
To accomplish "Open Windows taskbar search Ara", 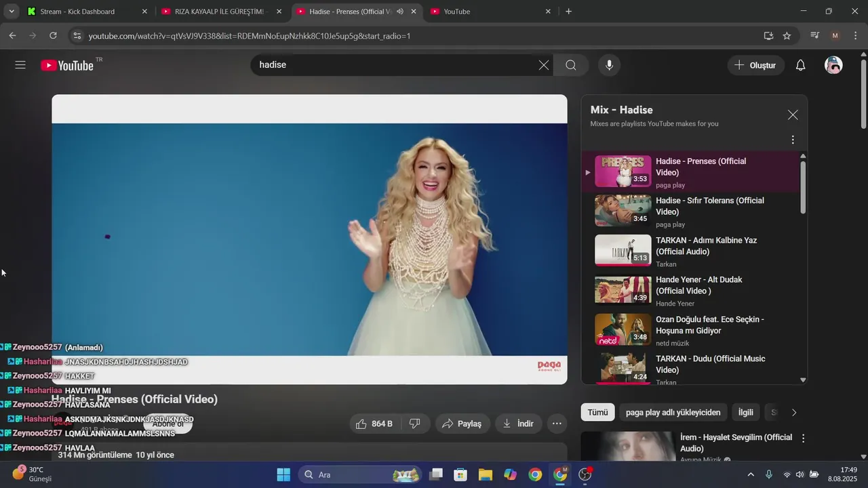I will pos(360,474).
